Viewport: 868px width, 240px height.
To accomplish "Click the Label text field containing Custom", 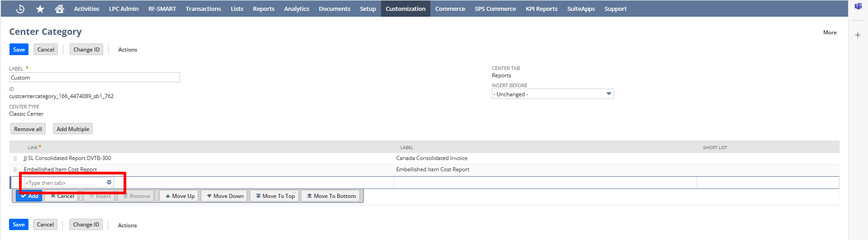I will [94, 78].
